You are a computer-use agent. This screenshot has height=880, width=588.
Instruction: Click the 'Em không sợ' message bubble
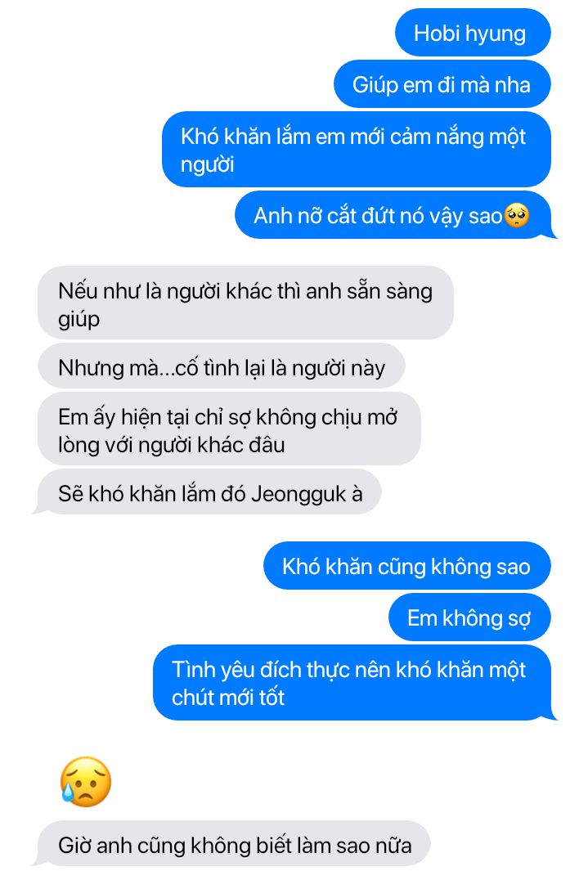click(469, 618)
